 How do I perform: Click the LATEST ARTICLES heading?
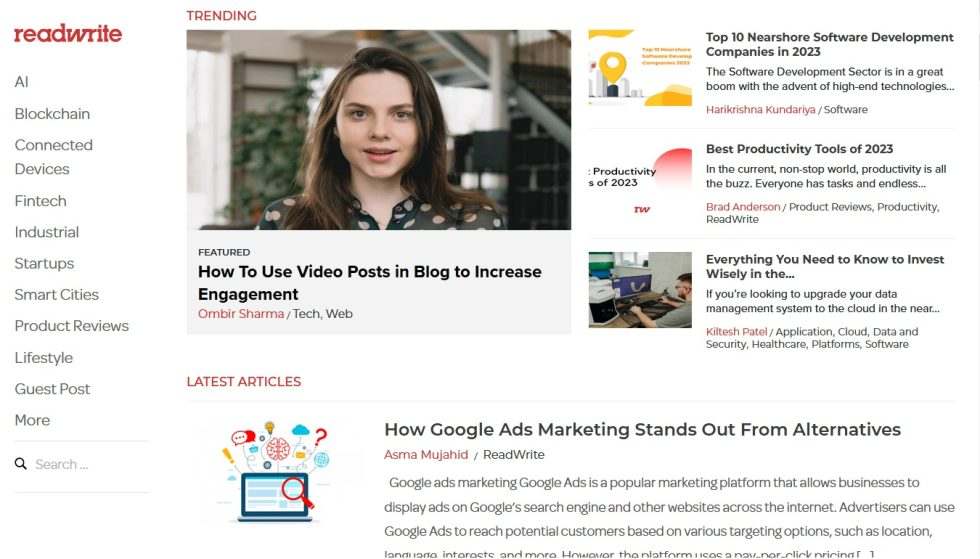pos(244,381)
